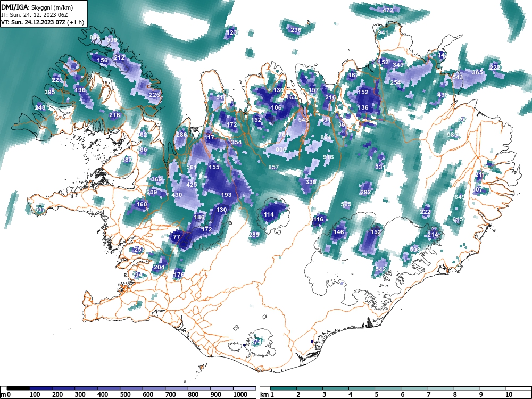Click the visibility value 226
Image resolution: width=532 pixels, height=399 pixels.
click(154, 95)
